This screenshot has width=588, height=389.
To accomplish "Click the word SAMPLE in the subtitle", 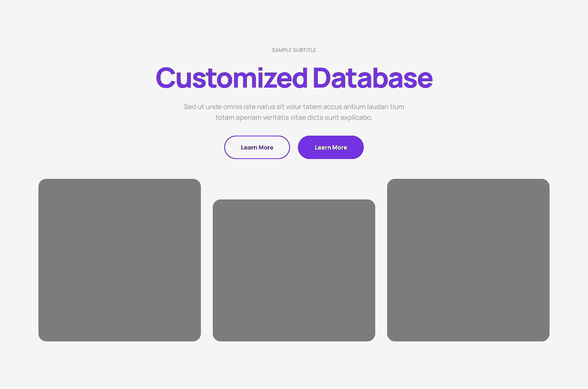I will [x=281, y=50].
